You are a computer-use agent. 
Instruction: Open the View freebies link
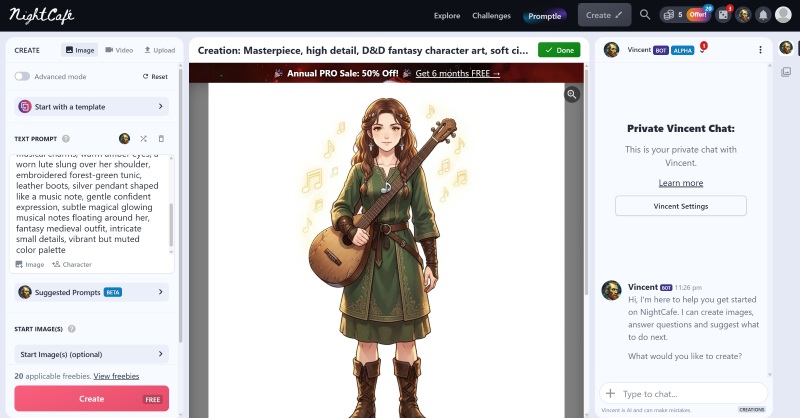[x=116, y=376]
